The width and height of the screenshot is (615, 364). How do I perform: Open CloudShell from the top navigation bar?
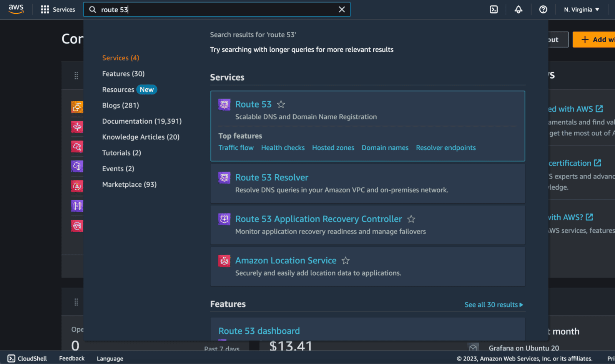pyautogui.click(x=494, y=10)
